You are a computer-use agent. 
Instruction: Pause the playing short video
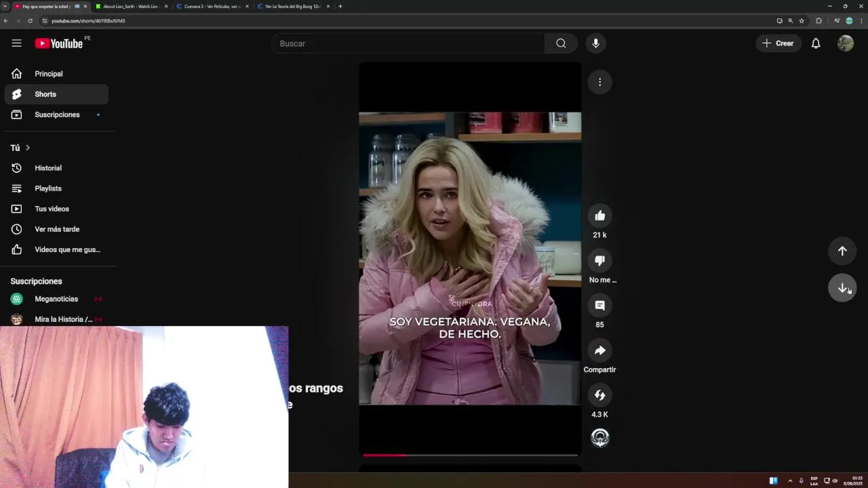[470, 258]
